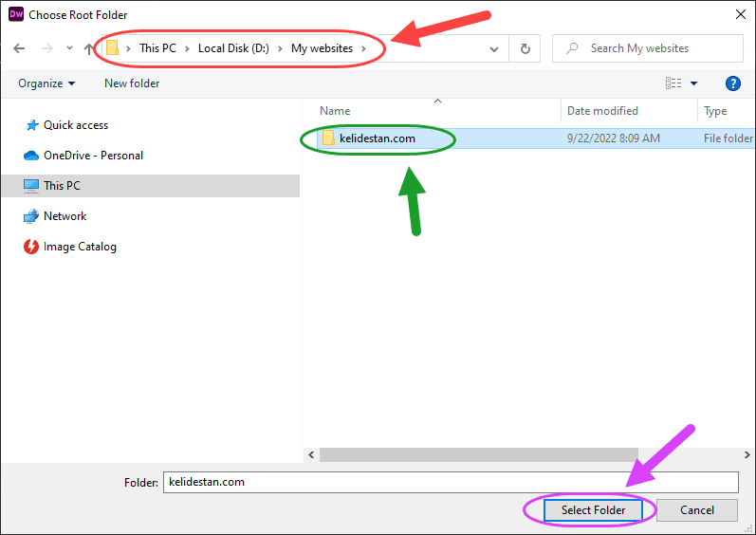
Task: Select Local Disk (D:) breadcrumb
Action: point(234,48)
